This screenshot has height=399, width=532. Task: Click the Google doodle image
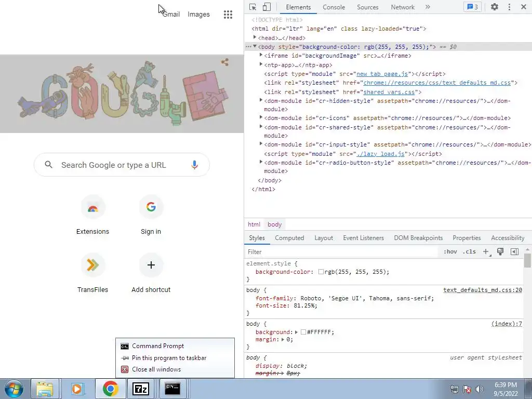122,92
